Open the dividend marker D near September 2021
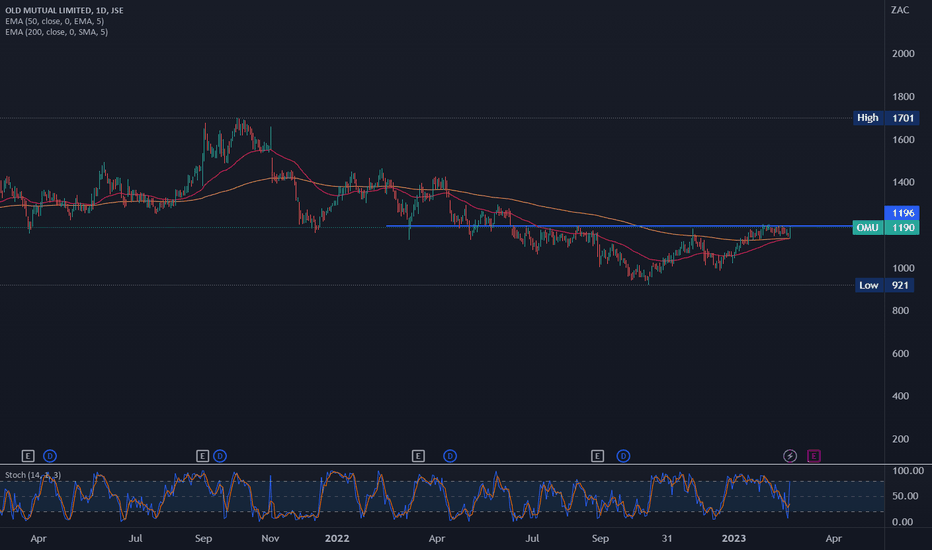The image size is (932, 550). (220, 456)
